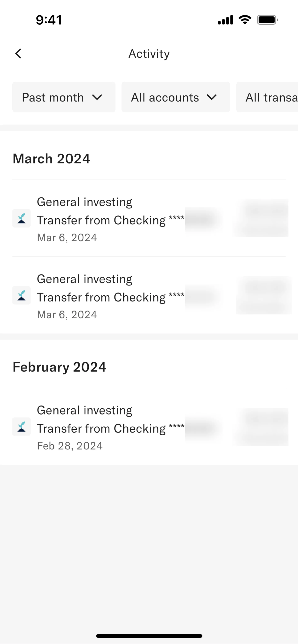Tap the back arrow icon
The width and height of the screenshot is (298, 644).
pos(18,53)
